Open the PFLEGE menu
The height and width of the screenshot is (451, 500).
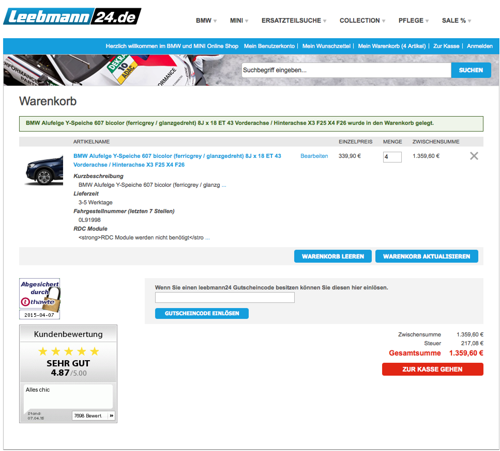click(x=413, y=21)
